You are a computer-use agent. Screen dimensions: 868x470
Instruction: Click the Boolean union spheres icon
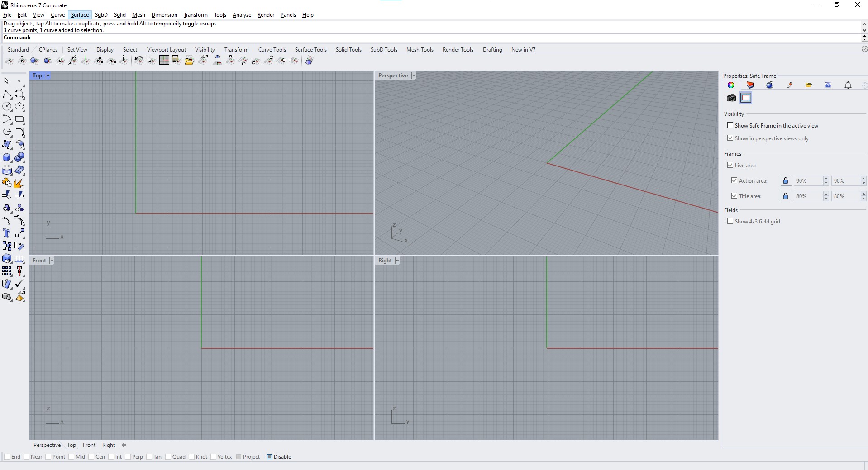click(x=20, y=157)
